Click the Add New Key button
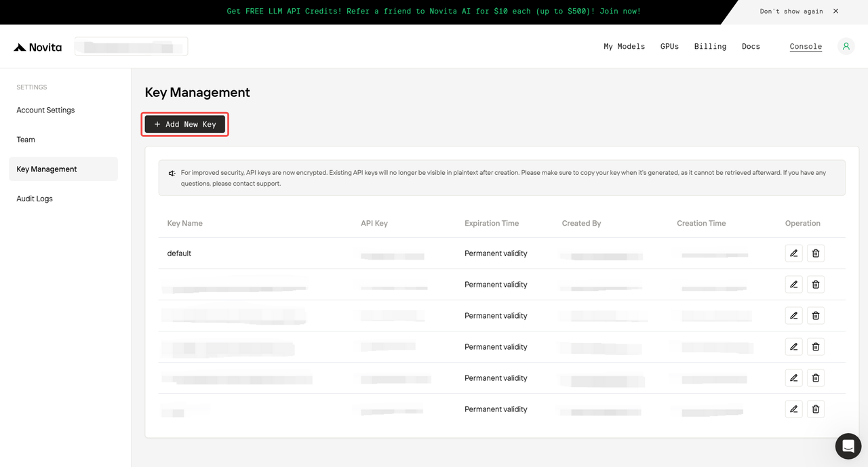868x467 pixels. [x=185, y=125]
